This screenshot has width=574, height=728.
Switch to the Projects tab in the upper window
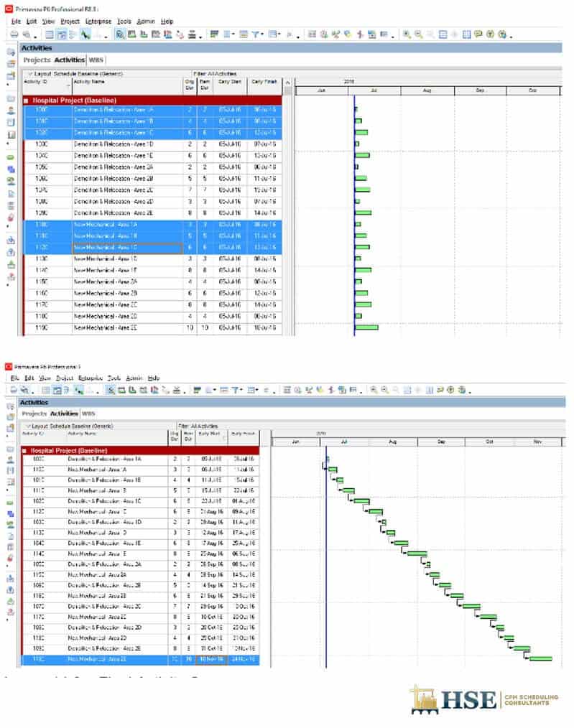[x=37, y=60]
